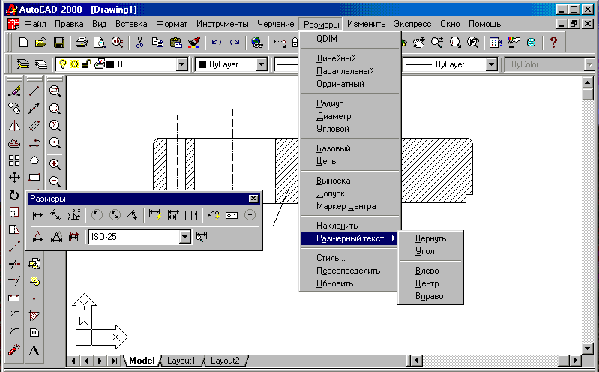599x372 pixels.
Task: Click horizontal scrollbar right arrow
Action: pyautogui.click(x=575, y=360)
